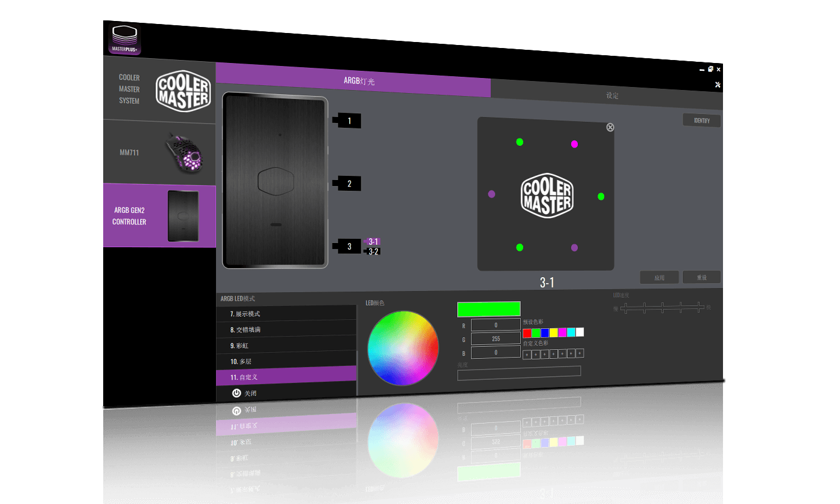Add color to first custom color slot
The width and height of the screenshot is (840, 504).
(527, 354)
